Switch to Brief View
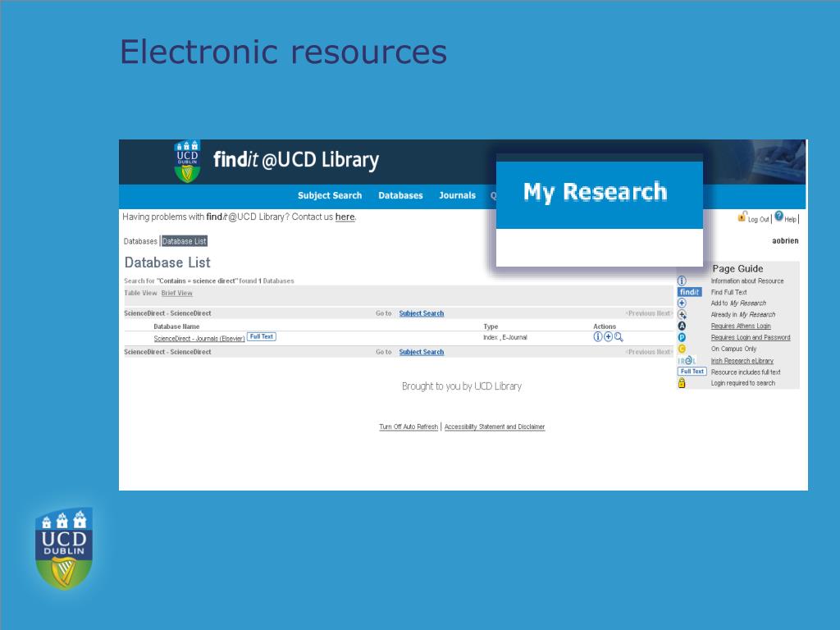 (177, 293)
